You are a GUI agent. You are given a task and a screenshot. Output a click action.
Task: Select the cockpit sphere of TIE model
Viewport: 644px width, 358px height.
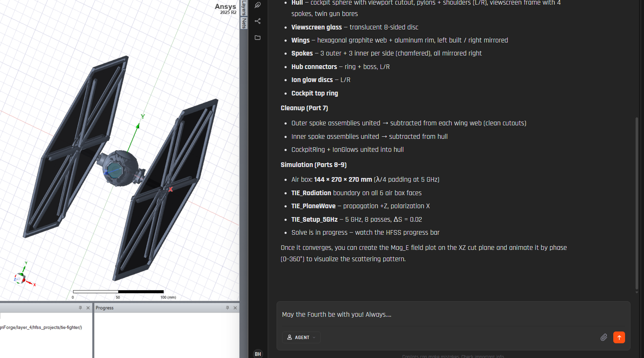[121, 168]
